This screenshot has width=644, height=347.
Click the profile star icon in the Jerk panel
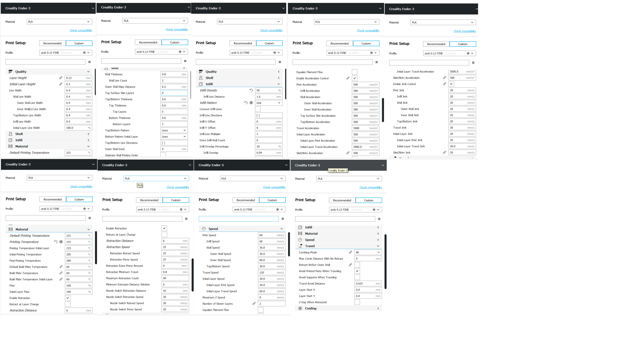(468, 53)
